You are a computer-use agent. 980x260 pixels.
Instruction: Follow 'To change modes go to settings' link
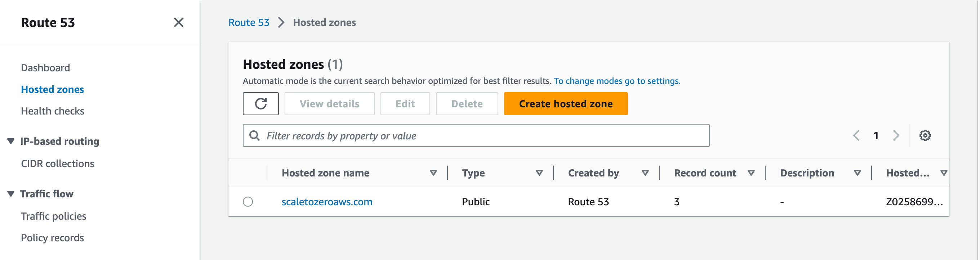[617, 81]
